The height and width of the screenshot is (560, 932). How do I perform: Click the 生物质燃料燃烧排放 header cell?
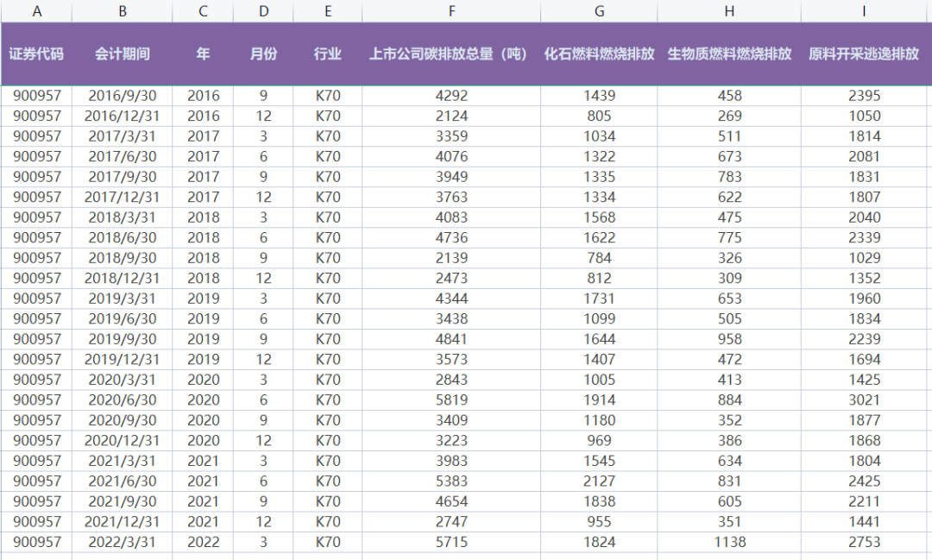pos(728,54)
